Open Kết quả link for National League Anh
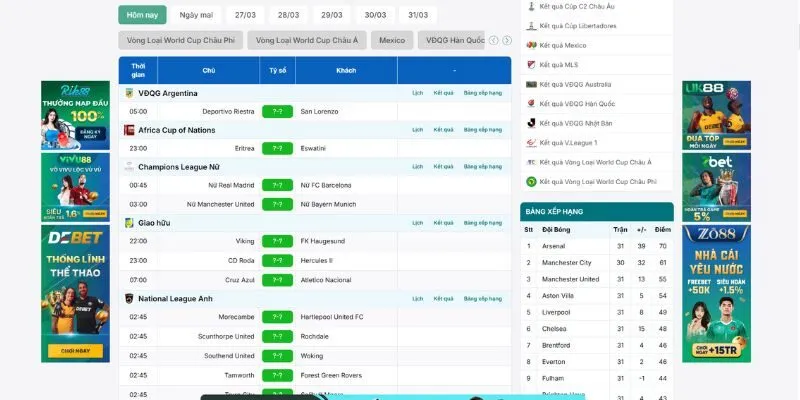The image size is (800, 400). [x=443, y=299]
